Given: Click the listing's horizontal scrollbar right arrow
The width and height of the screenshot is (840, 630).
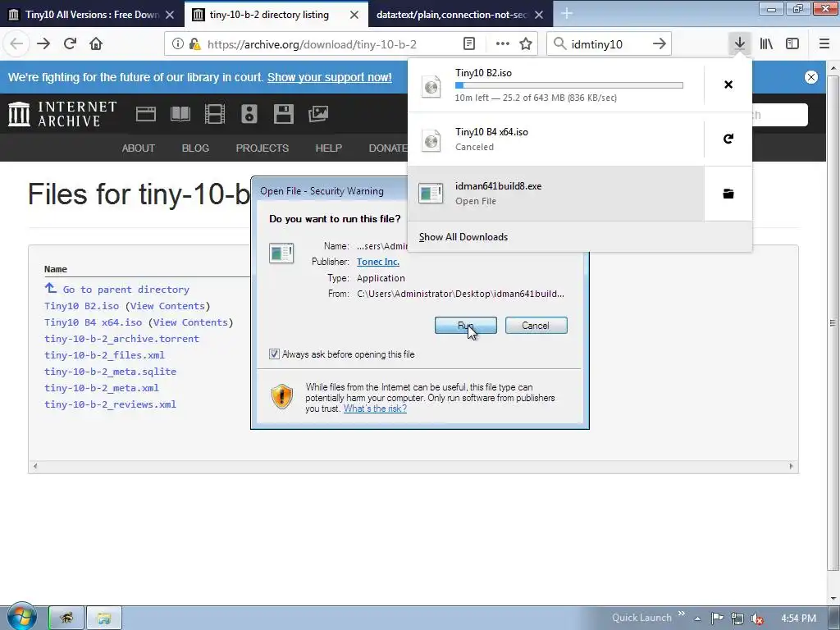Looking at the screenshot, I should pos(792,466).
